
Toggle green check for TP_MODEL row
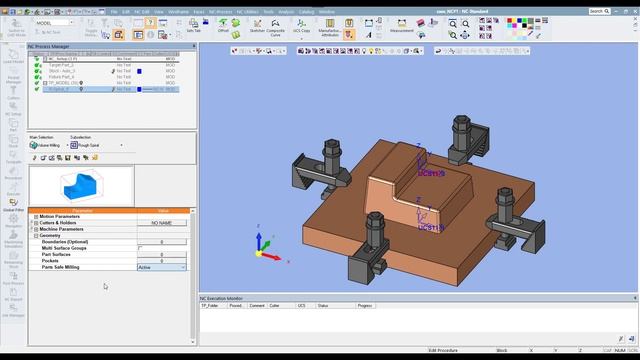pyautogui.click(x=37, y=83)
